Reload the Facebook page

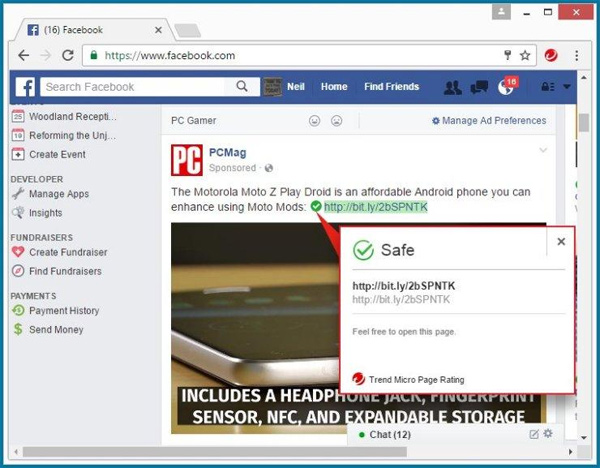point(68,55)
